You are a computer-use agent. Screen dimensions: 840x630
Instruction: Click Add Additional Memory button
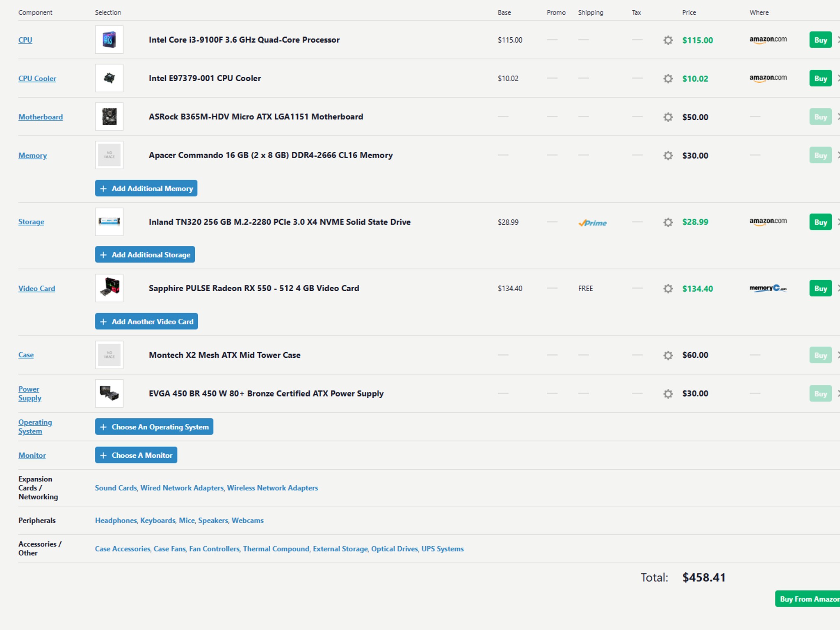[146, 188]
